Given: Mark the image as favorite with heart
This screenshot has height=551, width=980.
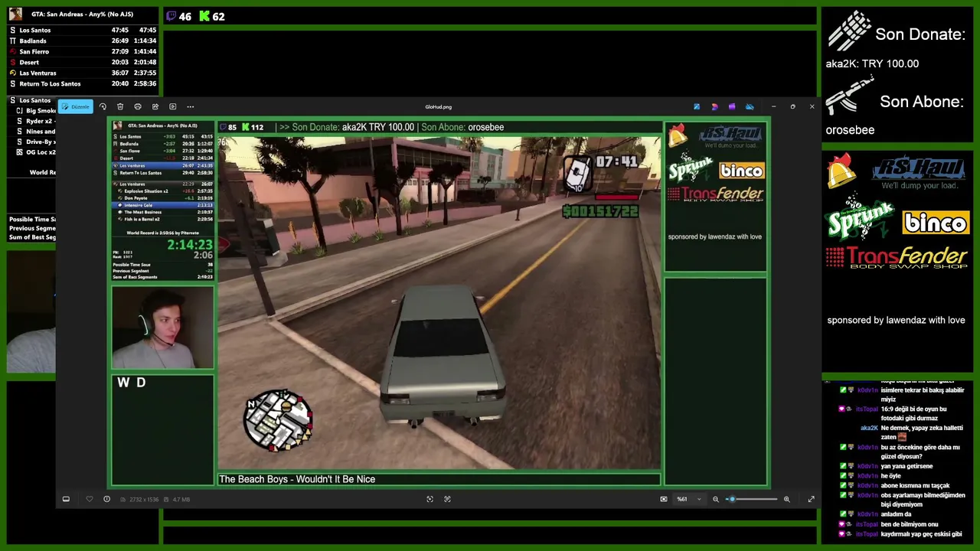Looking at the screenshot, I should click(x=90, y=499).
